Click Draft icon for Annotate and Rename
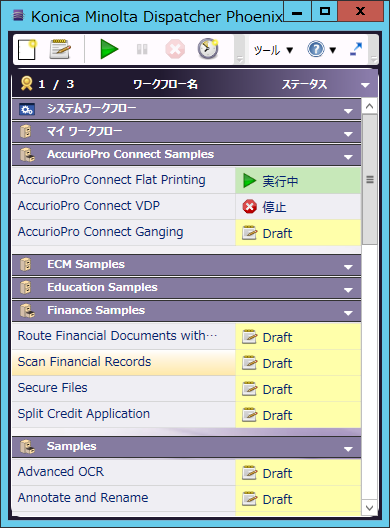 tap(250, 499)
